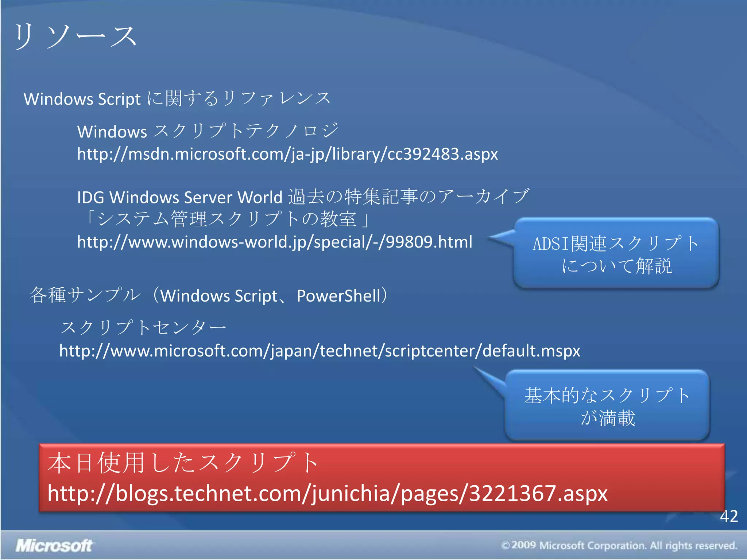Open the windows-world.jp 99809.html link

[275, 242]
